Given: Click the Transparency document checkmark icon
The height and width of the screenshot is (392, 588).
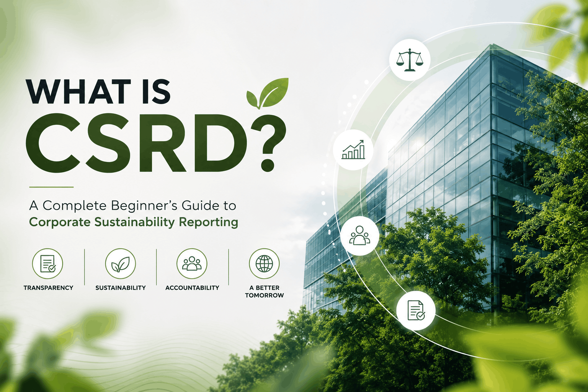Looking at the screenshot, I should (48, 264).
